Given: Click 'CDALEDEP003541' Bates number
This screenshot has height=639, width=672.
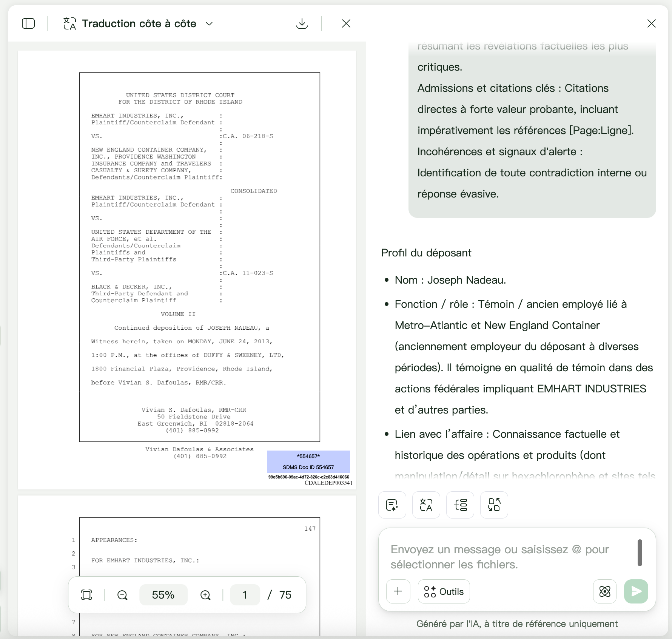Looking at the screenshot, I should point(328,483).
